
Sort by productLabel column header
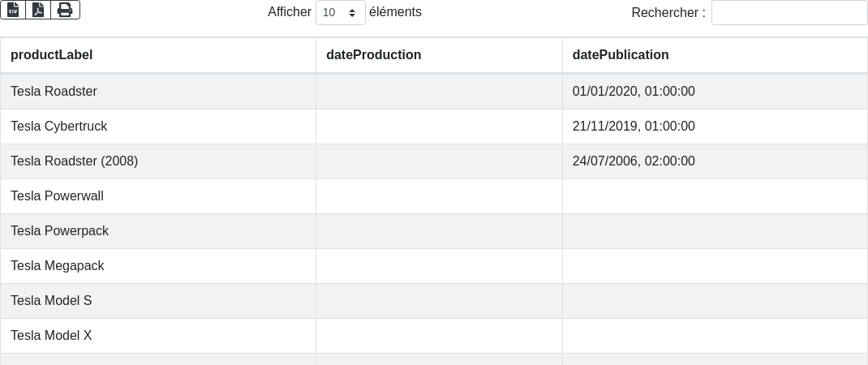52,55
